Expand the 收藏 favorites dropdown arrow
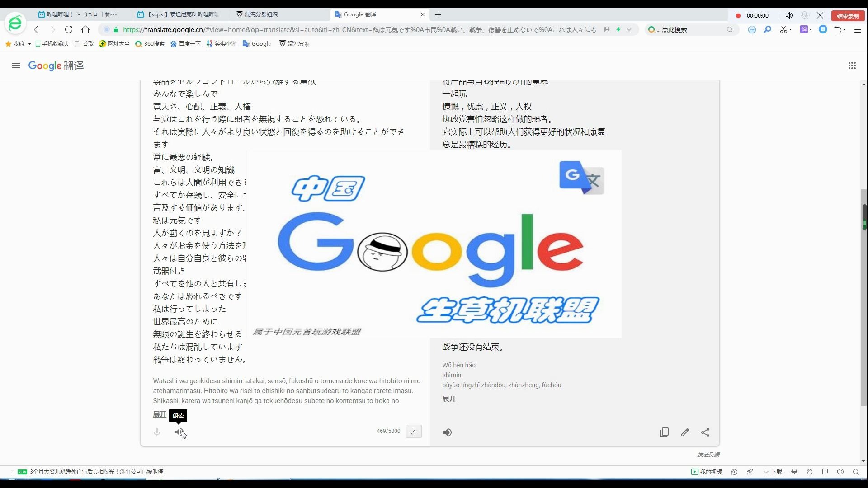This screenshot has width=868, height=488. (x=29, y=44)
